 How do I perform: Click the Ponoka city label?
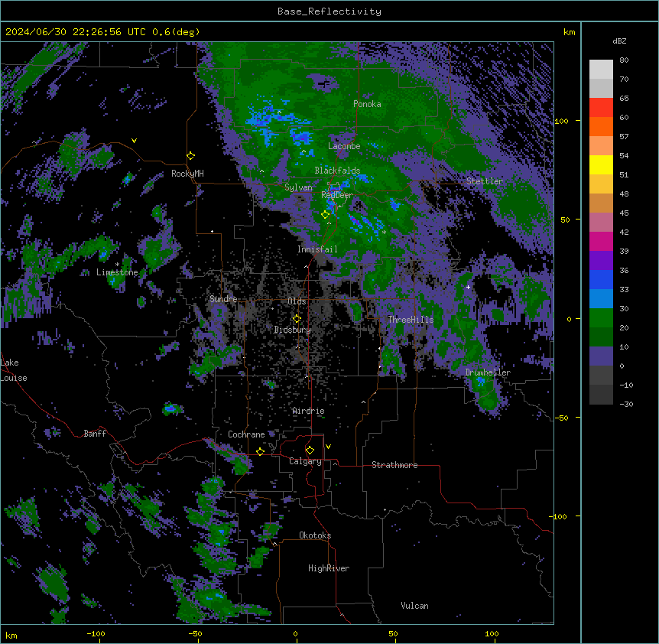[x=367, y=104]
